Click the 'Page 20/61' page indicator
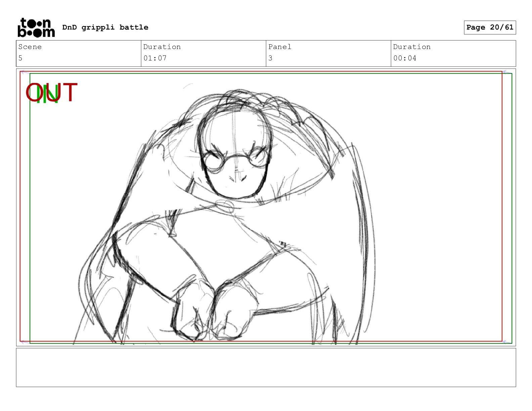Image resolution: width=532 pixels, height=411 pixels. [x=490, y=27]
